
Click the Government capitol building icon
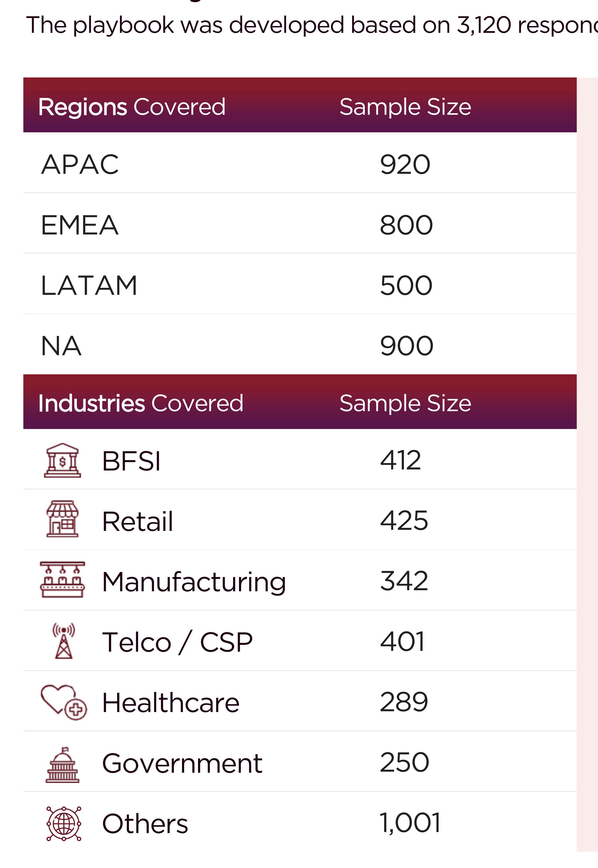(62, 765)
